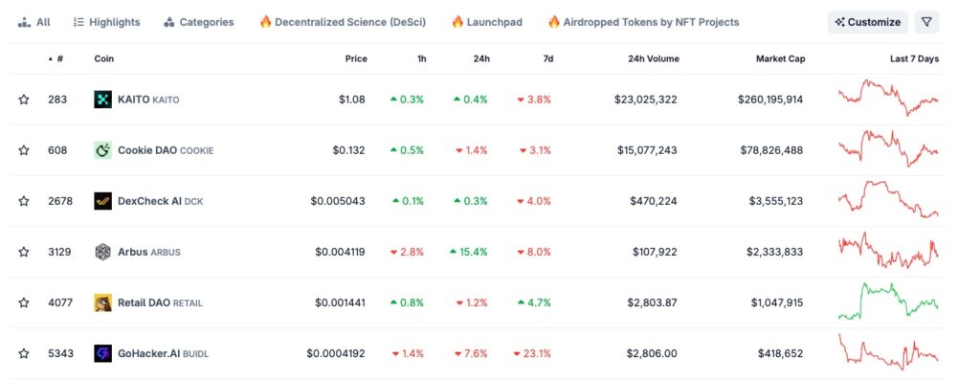The width and height of the screenshot is (980, 380).
Task: Click the GoHacker.AI logo icon
Action: [103, 354]
